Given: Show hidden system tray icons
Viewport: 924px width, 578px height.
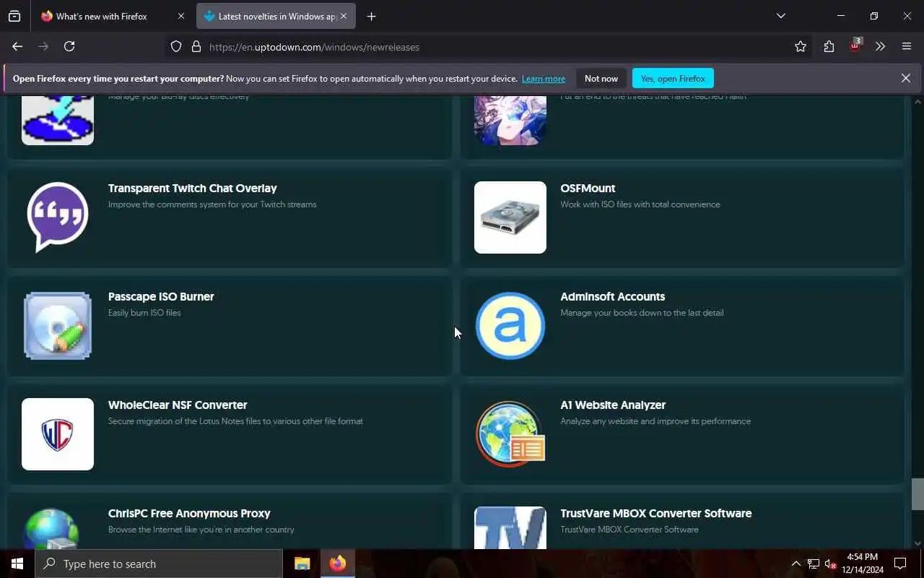Looking at the screenshot, I should tap(796, 564).
